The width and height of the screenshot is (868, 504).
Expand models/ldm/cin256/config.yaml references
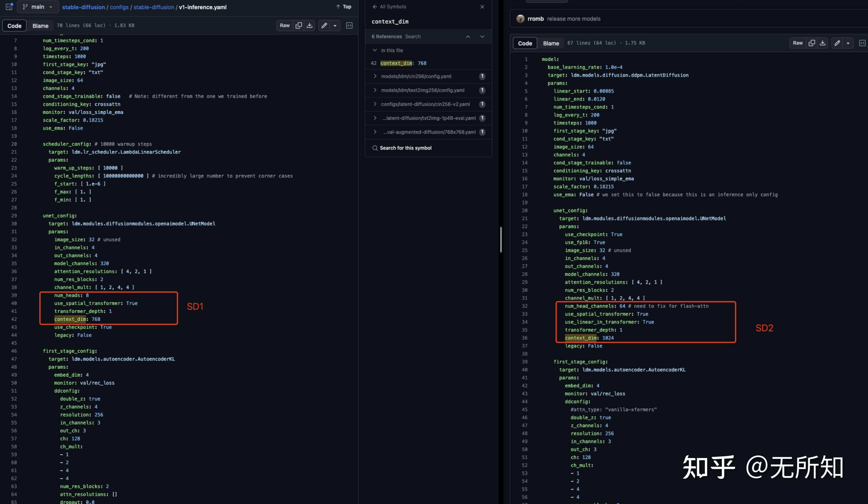pyautogui.click(x=375, y=76)
